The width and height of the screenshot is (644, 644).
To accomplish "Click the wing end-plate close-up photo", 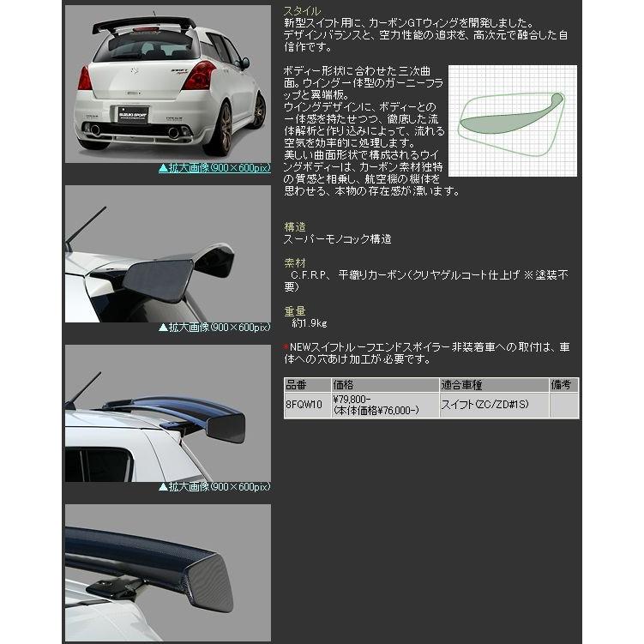I will [168, 254].
